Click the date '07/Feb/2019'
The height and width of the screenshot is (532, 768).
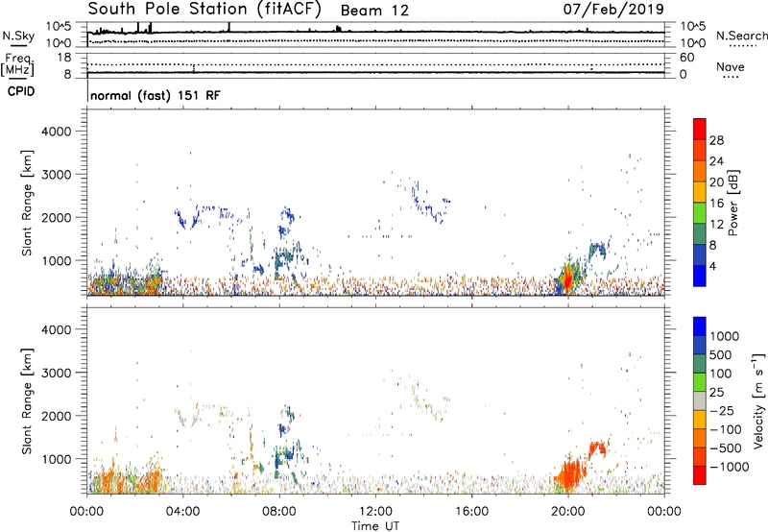(x=613, y=9)
